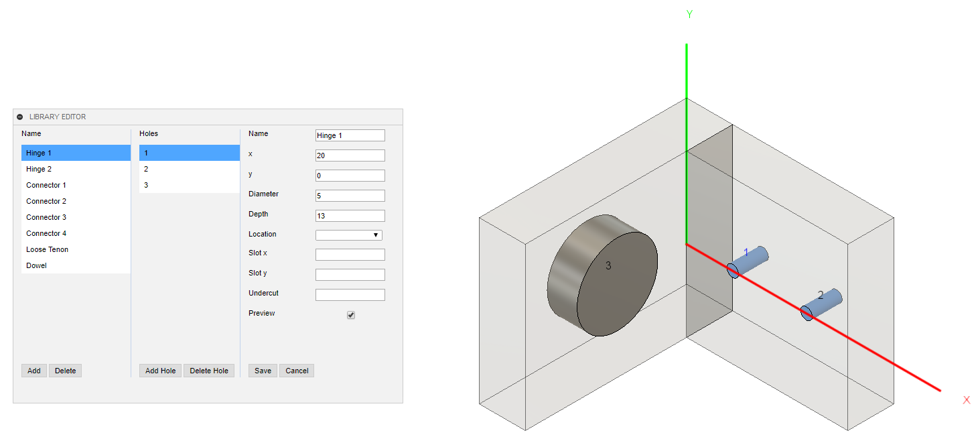980x445 pixels.
Task: Click the Undercut input field
Action: pos(350,295)
